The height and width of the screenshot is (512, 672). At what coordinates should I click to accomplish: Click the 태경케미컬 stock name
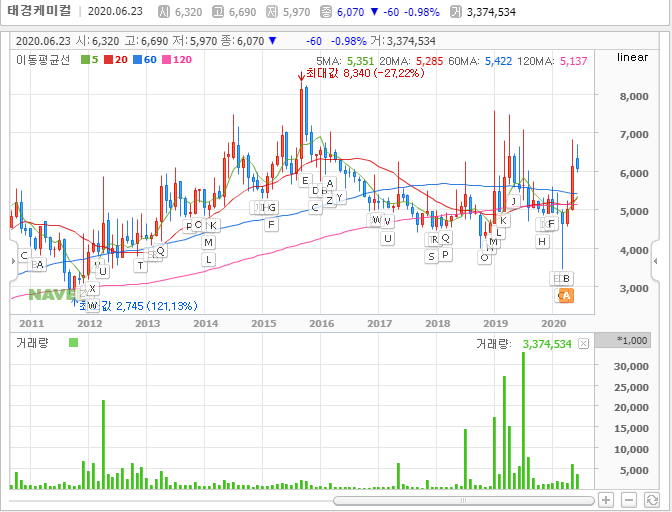click(x=39, y=11)
